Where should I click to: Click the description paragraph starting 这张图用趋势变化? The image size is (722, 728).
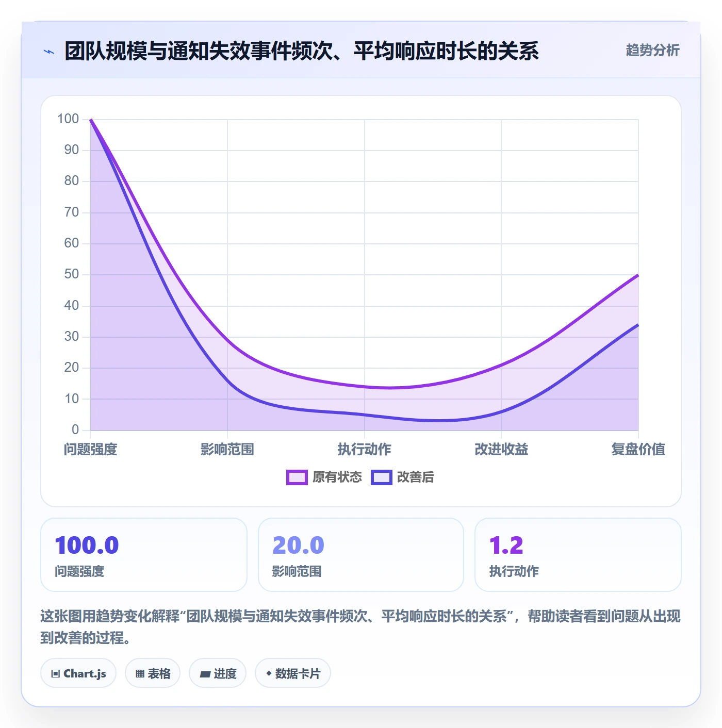pos(360,627)
